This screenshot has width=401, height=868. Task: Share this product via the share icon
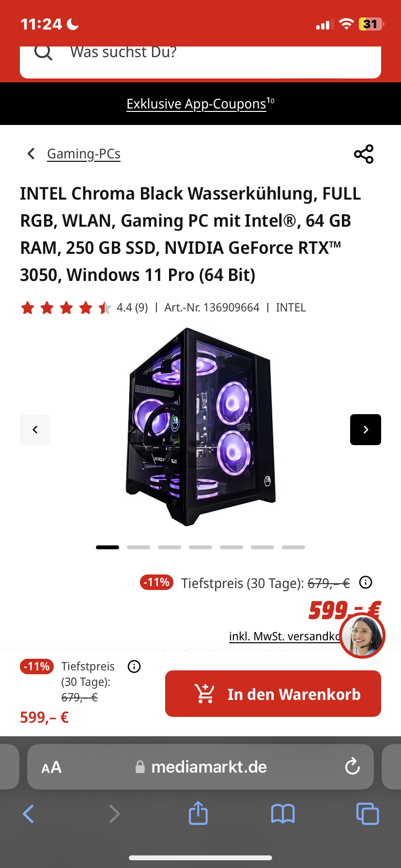click(x=364, y=154)
